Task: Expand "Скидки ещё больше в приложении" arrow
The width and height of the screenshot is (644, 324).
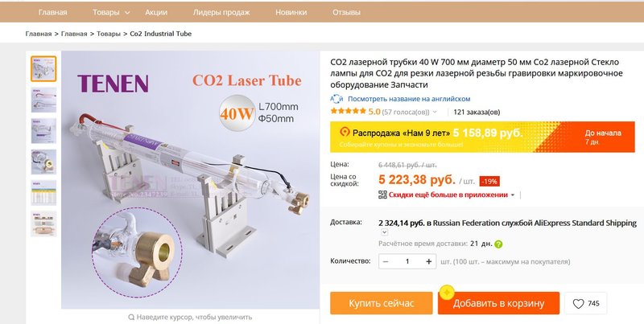Action: [513, 195]
